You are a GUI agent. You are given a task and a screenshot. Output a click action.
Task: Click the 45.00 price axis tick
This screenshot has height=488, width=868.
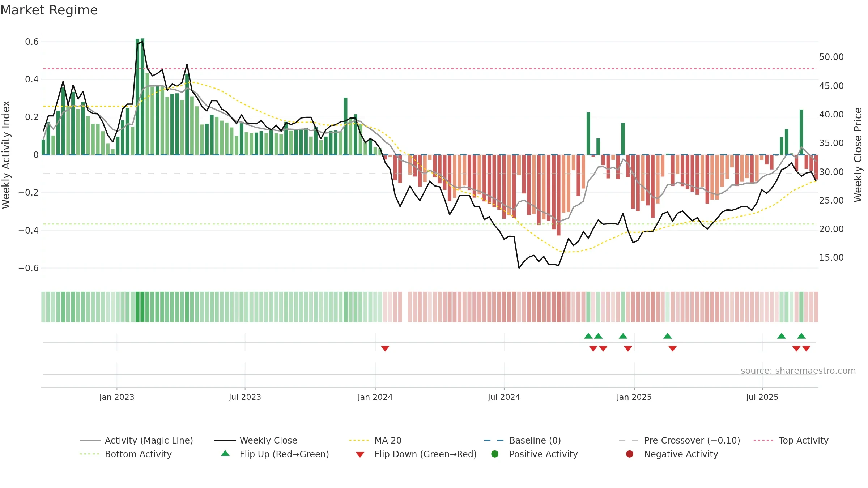tap(831, 86)
